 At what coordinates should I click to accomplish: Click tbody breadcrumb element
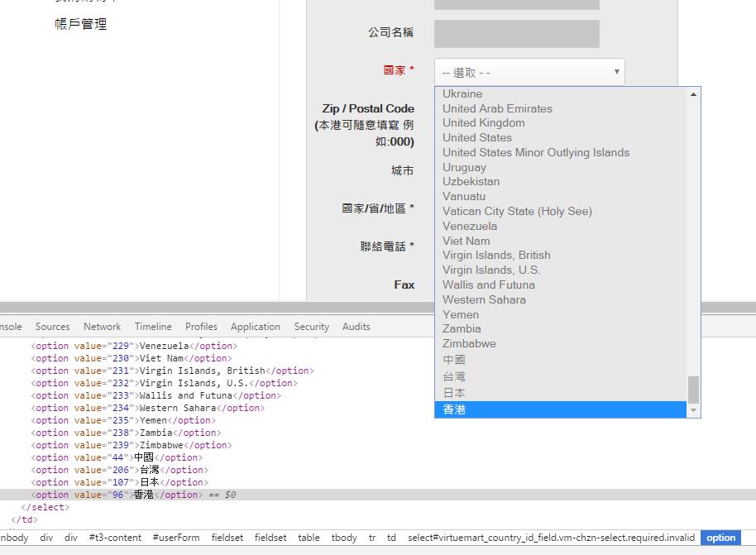click(344, 538)
